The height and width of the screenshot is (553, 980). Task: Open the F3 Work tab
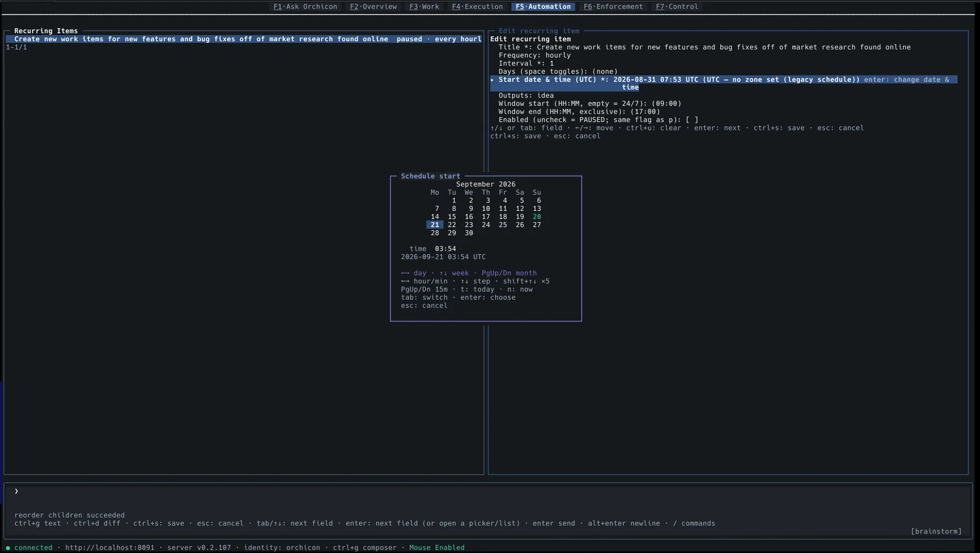tap(424, 7)
